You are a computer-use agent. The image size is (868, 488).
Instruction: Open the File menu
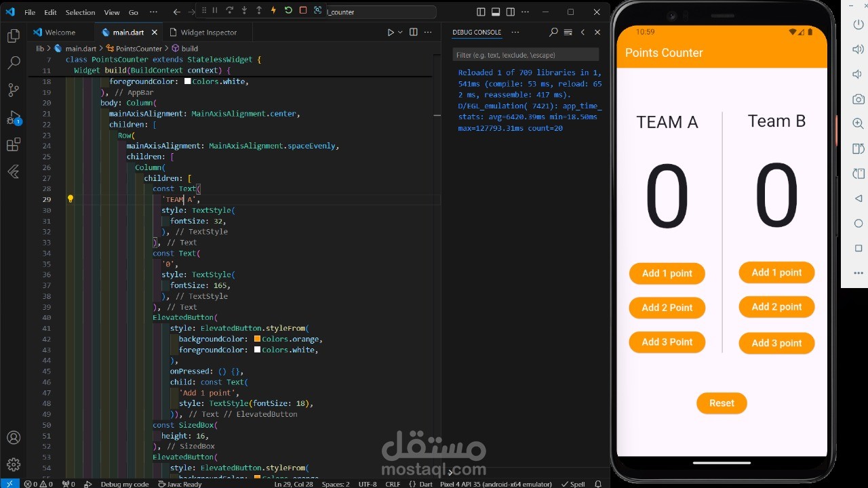30,12
